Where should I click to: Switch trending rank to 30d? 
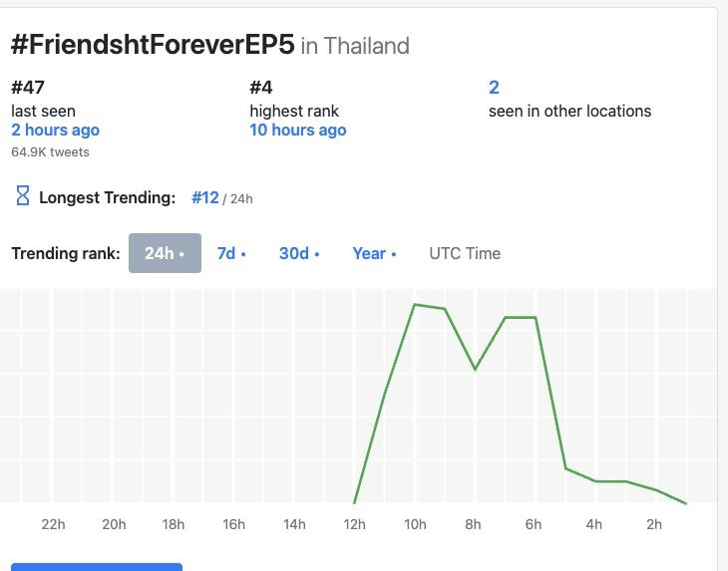click(298, 253)
